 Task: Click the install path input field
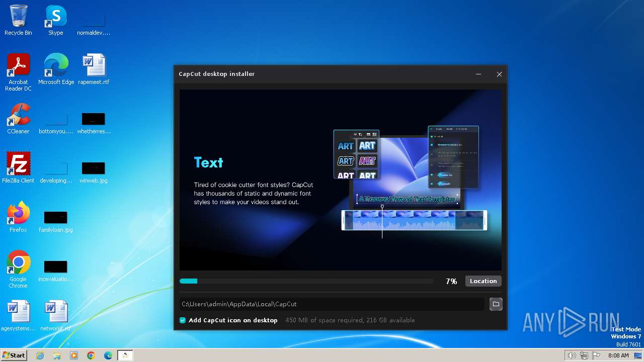coord(332,304)
